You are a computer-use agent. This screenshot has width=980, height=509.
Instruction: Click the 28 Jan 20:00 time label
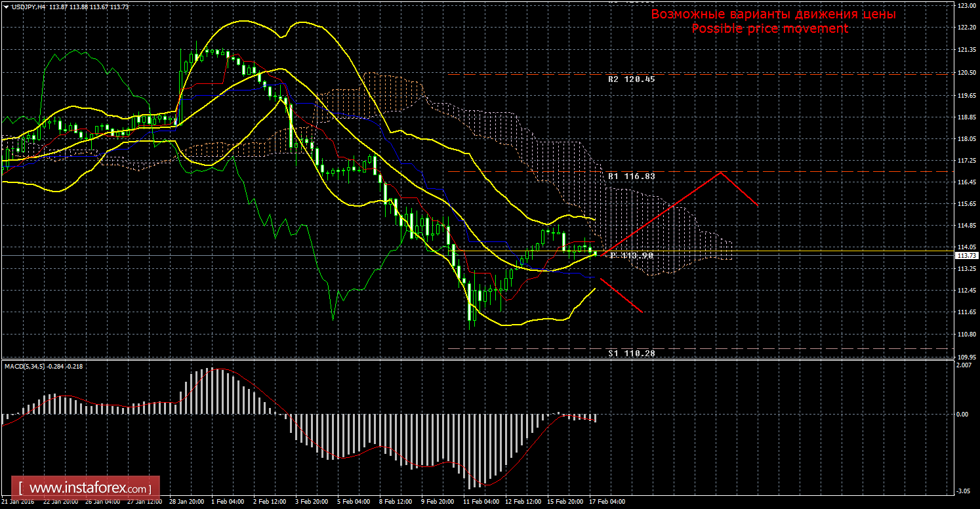click(x=186, y=502)
